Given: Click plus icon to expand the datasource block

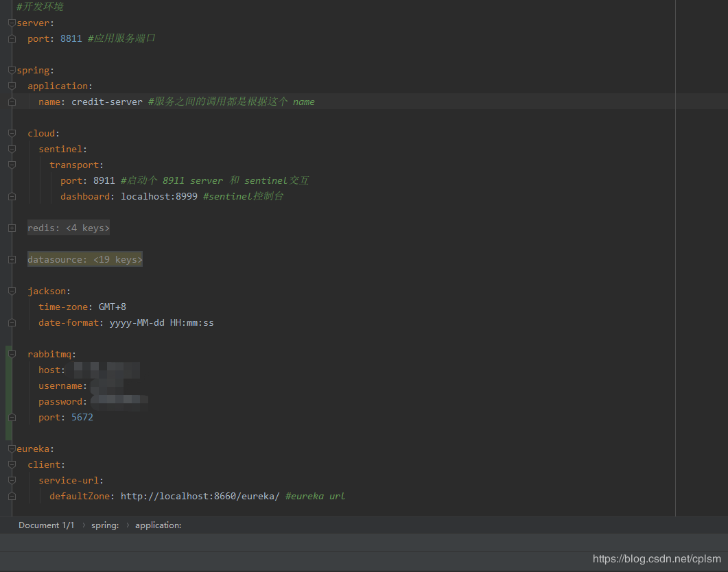Looking at the screenshot, I should click(x=11, y=259).
